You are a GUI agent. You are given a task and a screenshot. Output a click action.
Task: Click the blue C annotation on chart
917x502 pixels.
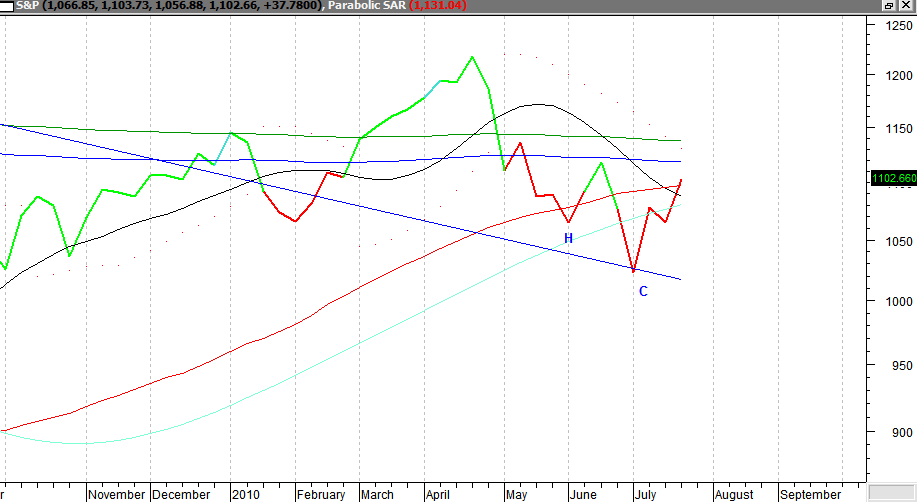pos(643,291)
